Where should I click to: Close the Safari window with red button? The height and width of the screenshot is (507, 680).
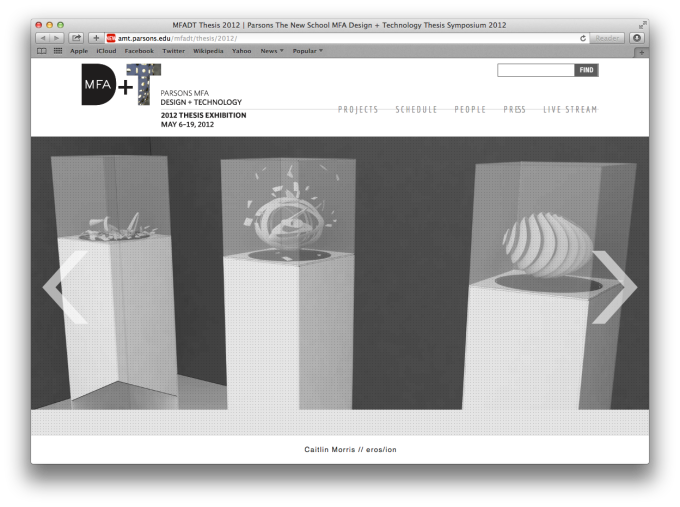click(x=39, y=25)
